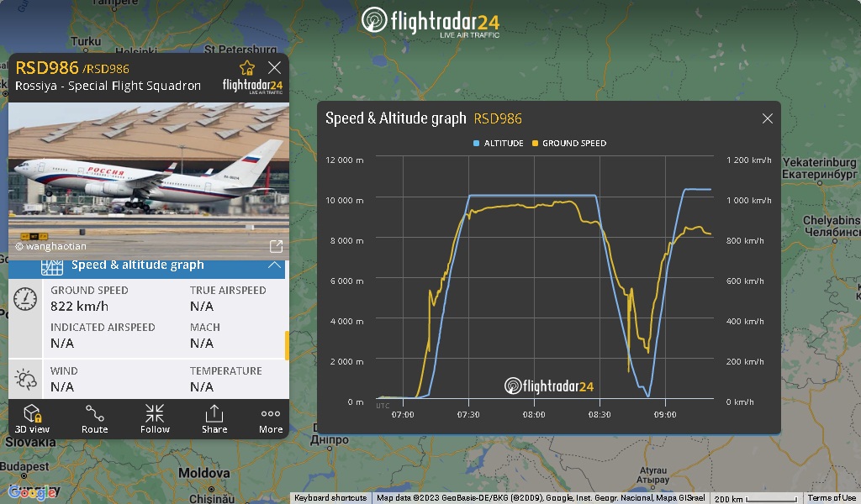Open the 3D view
This screenshot has height=504, width=861.
(x=33, y=419)
